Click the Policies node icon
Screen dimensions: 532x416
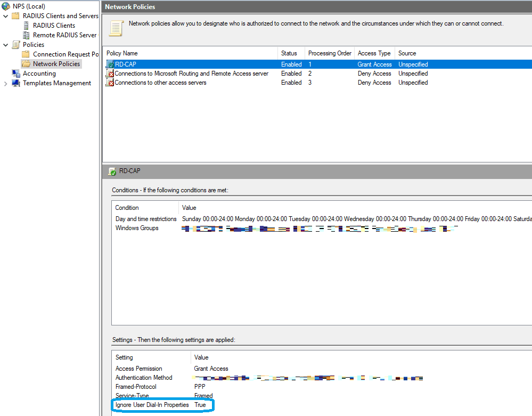[x=16, y=45]
